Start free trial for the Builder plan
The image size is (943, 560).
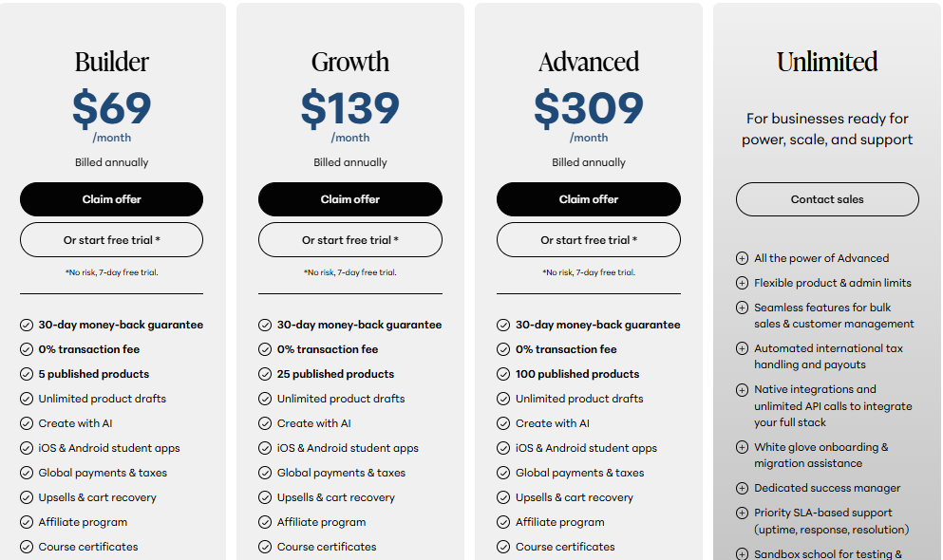[111, 240]
